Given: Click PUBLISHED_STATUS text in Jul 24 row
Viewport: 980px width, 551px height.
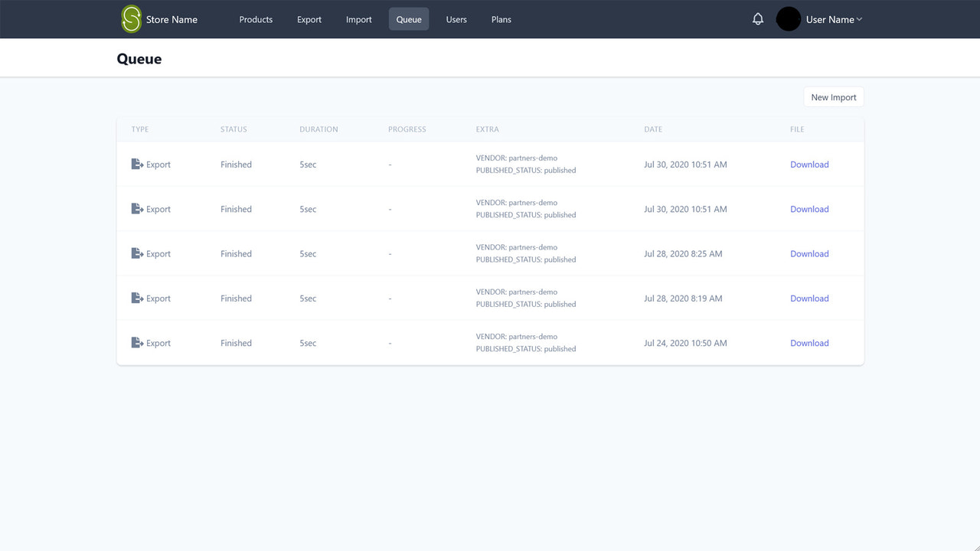Looking at the screenshot, I should (x=526, y=349).
